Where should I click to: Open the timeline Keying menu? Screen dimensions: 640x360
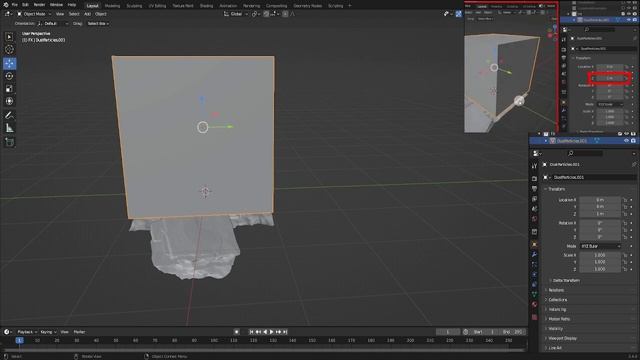tap(48, 332)
